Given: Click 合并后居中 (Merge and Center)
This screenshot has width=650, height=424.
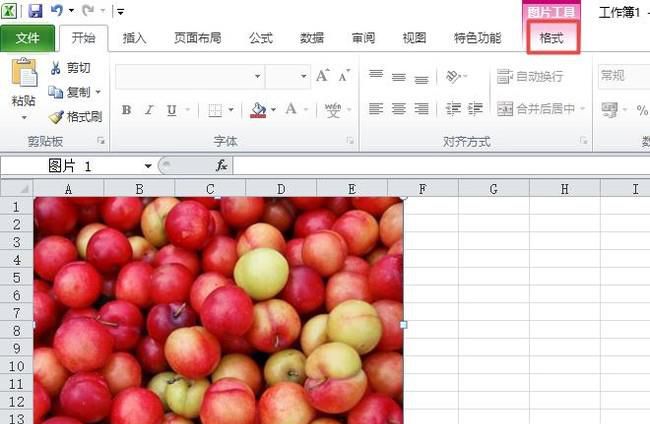Looking at the screenshot, I should tap(536, 109).
